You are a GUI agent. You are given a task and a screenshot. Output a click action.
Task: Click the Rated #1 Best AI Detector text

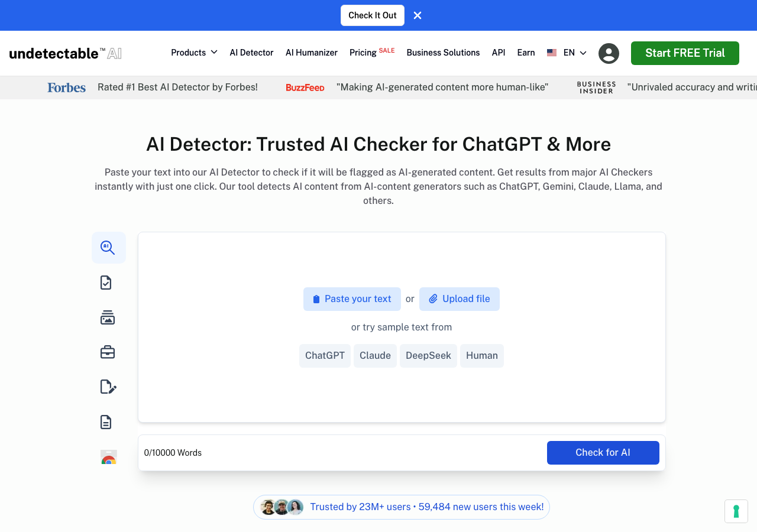(177, 87)
